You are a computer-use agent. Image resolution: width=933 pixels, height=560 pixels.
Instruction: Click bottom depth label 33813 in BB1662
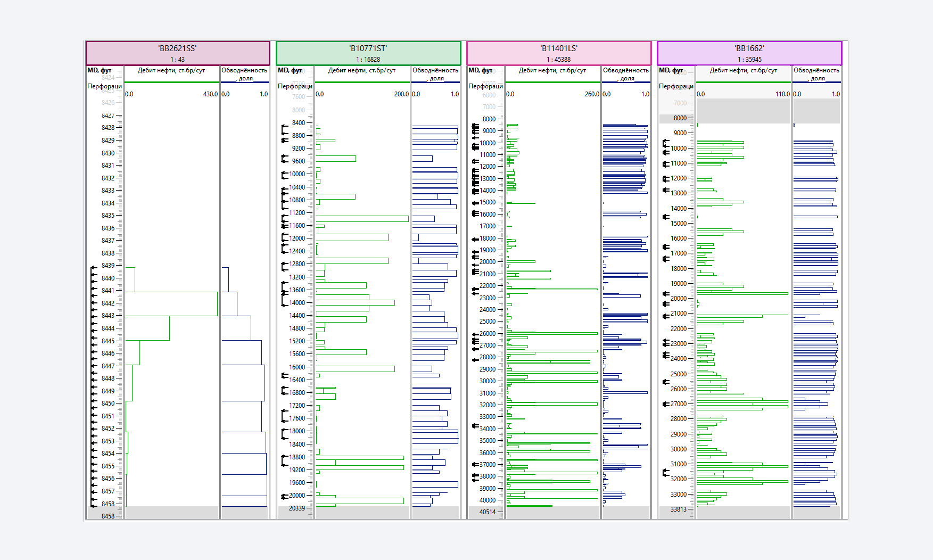click(679, 509)
